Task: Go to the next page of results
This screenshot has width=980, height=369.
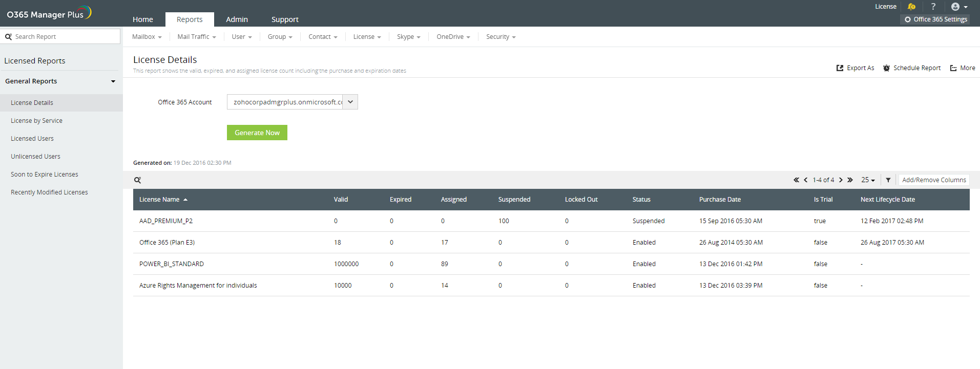Action: pos(841,180)
